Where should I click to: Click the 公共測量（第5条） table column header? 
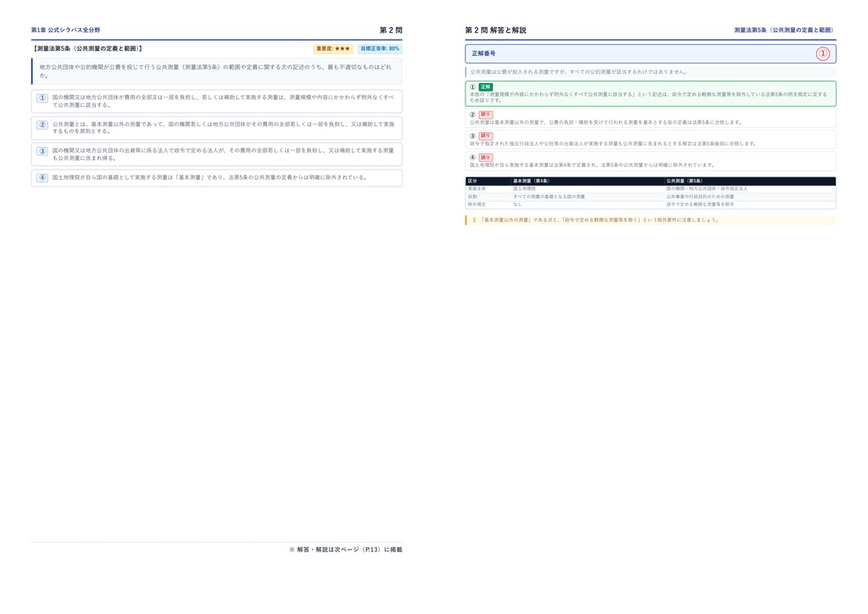(684, 181)
